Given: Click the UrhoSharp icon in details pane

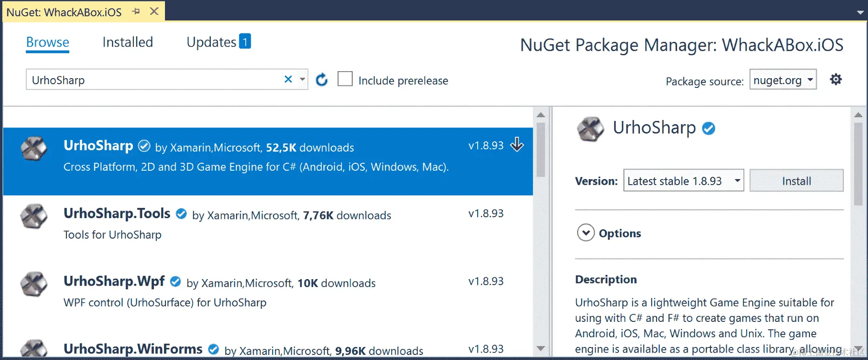Looking at the screenshot, I should click(x=590, y=129).
